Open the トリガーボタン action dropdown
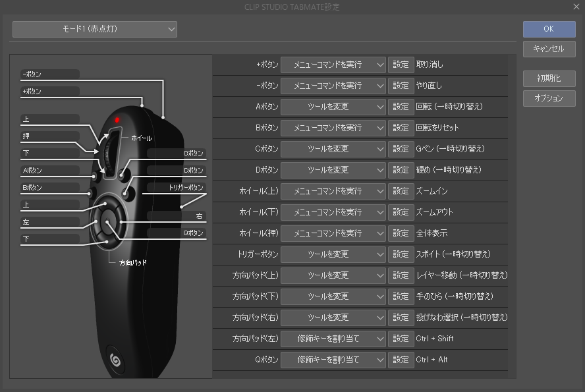The width and height of the screenshot is (585, 392). coord(333,254)
